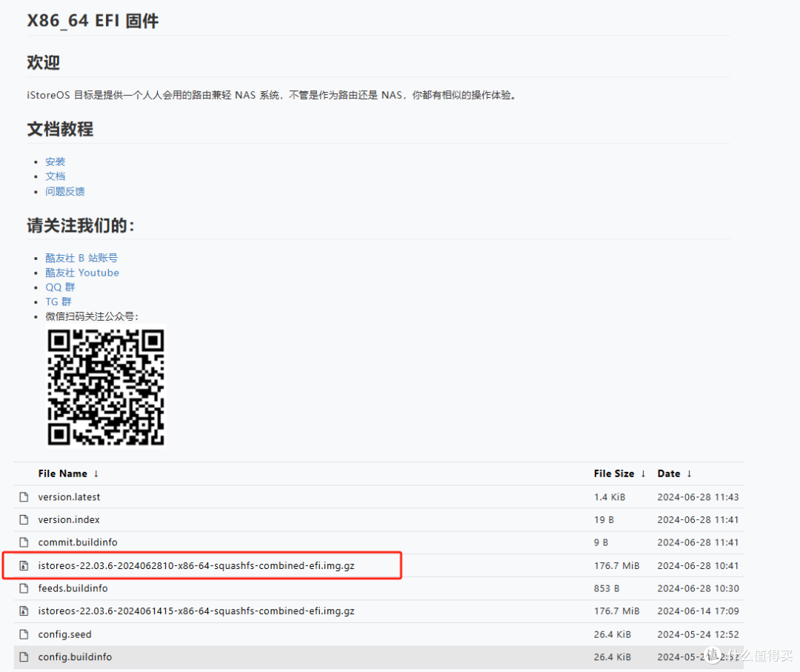Viewport: 800px width, 672px height.
Task: Download version.index file
Action: tap(69, 519)
